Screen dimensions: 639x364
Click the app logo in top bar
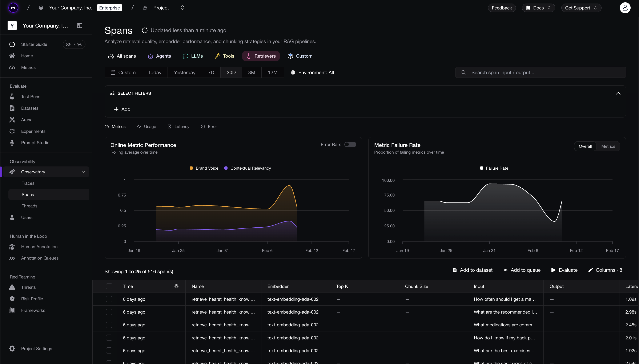coord(13,8)
